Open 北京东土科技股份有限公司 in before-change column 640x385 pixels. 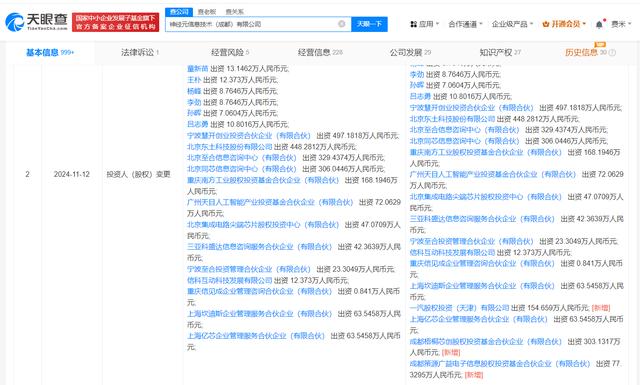coord(229,147)
